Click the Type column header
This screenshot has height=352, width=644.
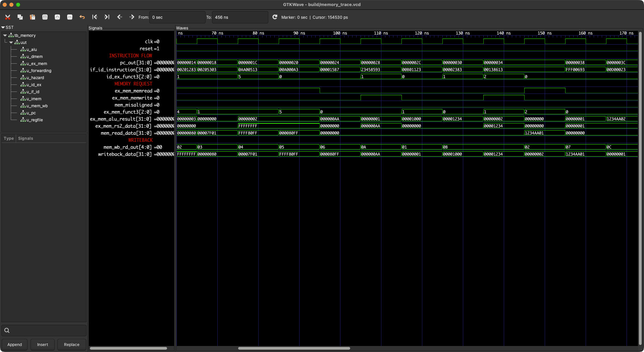coord(9,138)
